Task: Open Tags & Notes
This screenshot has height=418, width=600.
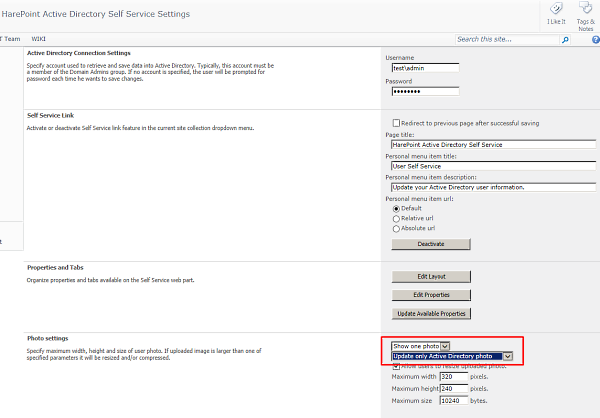Action: pyautogui.click(x=585, y=12)
